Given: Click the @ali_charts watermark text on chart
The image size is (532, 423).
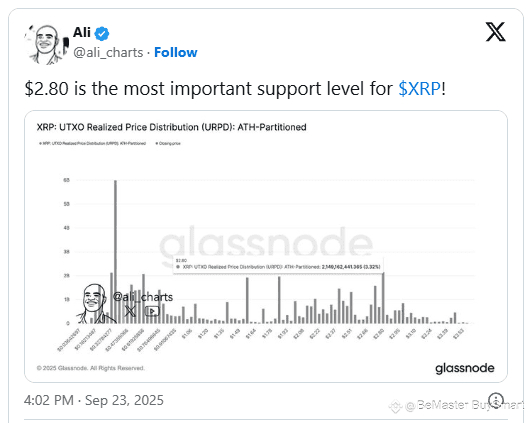Looking at the screenshot, I should pos(143,297).
